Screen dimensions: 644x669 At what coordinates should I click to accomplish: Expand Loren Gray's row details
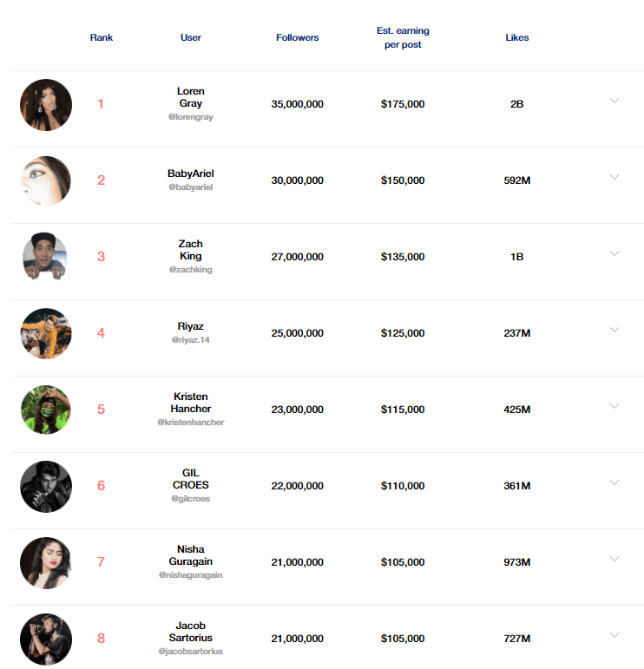pyautogui.click(x=614, y=101)
